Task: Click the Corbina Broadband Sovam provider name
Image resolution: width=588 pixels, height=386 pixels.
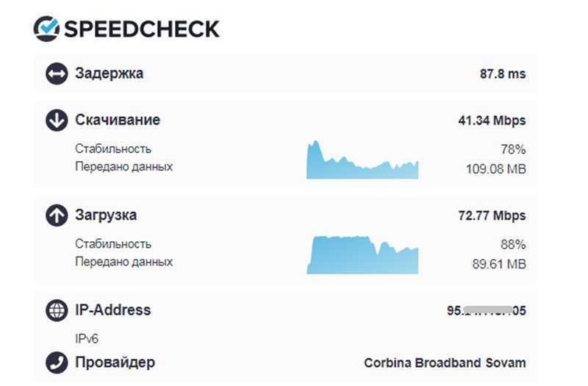Action: [x=445, y=362]
